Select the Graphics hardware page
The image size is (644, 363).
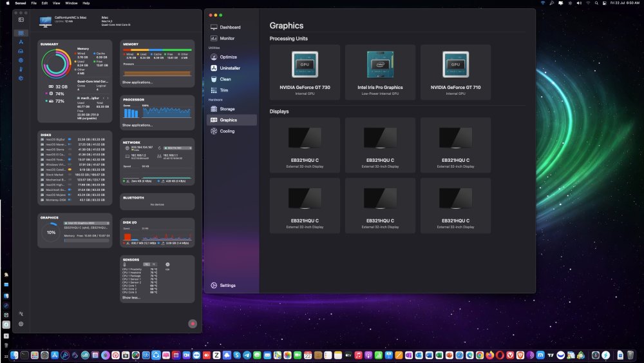(231, 120)
